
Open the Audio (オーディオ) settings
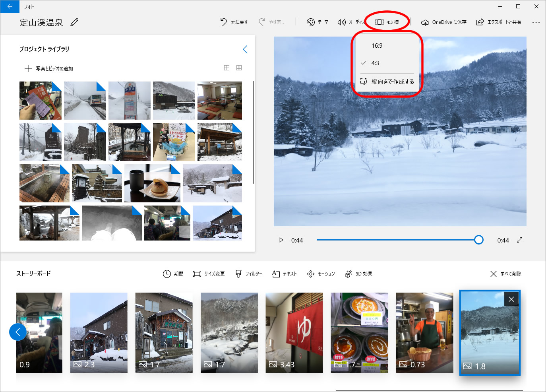pos(350,22)
